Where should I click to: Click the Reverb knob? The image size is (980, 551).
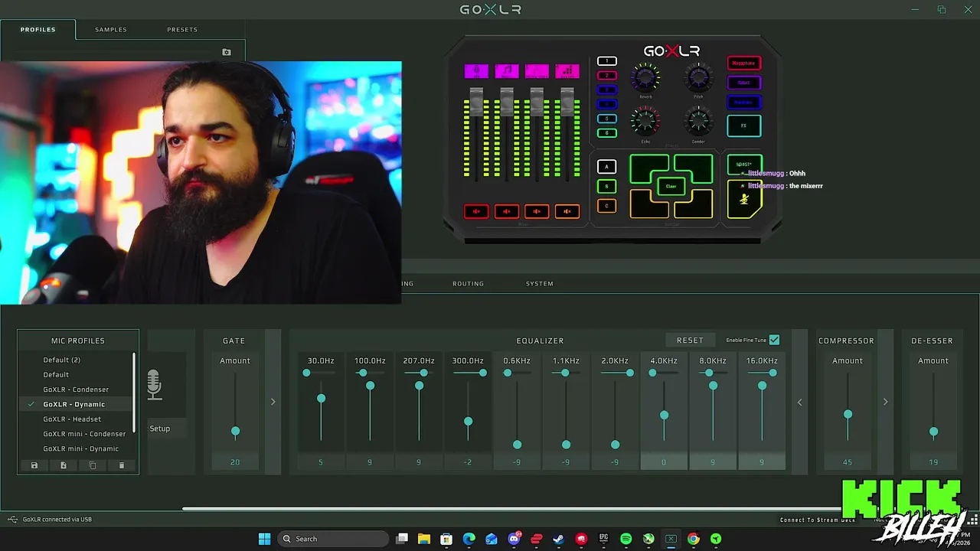645,77
